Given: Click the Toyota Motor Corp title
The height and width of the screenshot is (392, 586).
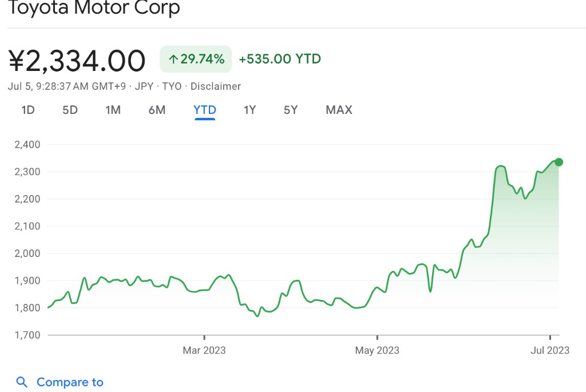Looking at the screenshot, I should click(94, 8).
